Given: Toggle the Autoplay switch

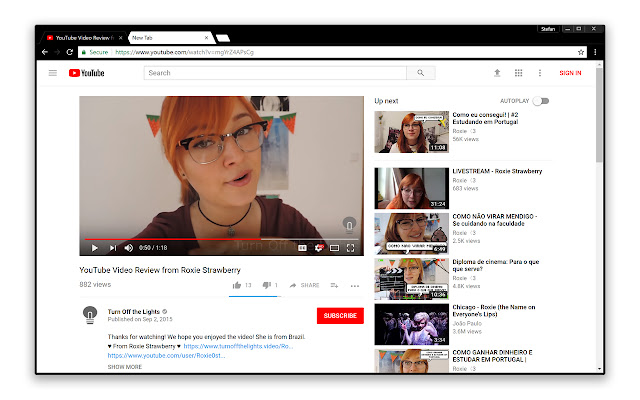Looking at the screenshot, I should coord(541,101).
